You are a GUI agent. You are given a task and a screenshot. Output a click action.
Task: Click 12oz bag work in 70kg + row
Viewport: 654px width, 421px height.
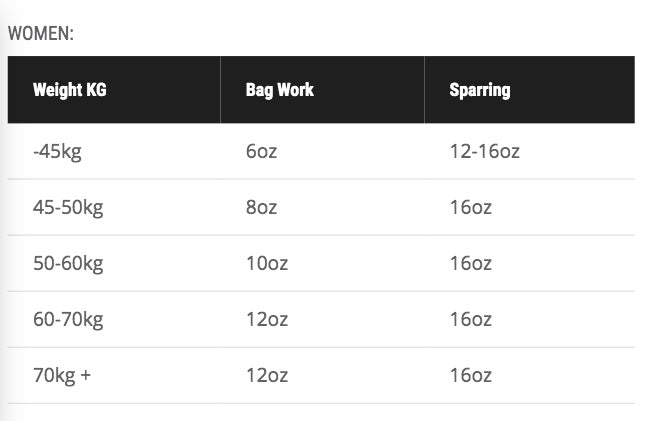point(266,376)
